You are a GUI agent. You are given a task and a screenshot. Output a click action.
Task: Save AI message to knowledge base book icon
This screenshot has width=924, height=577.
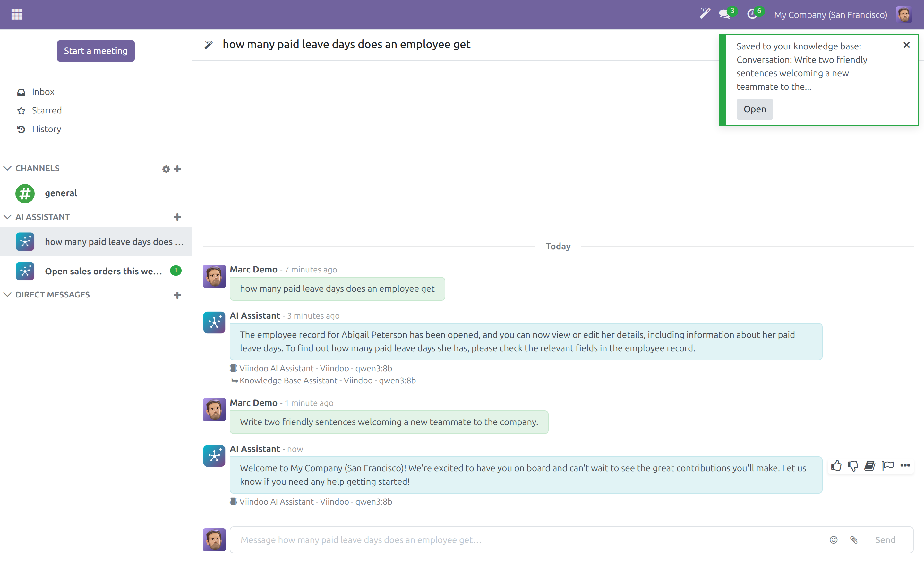tap(870, 465)
